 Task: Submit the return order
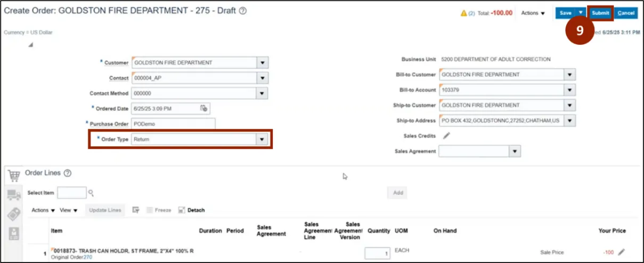(x=600, y=13)
